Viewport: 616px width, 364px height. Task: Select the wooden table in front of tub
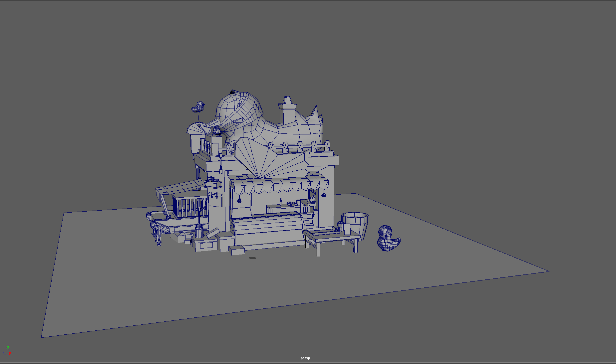[x=331, y=240]
